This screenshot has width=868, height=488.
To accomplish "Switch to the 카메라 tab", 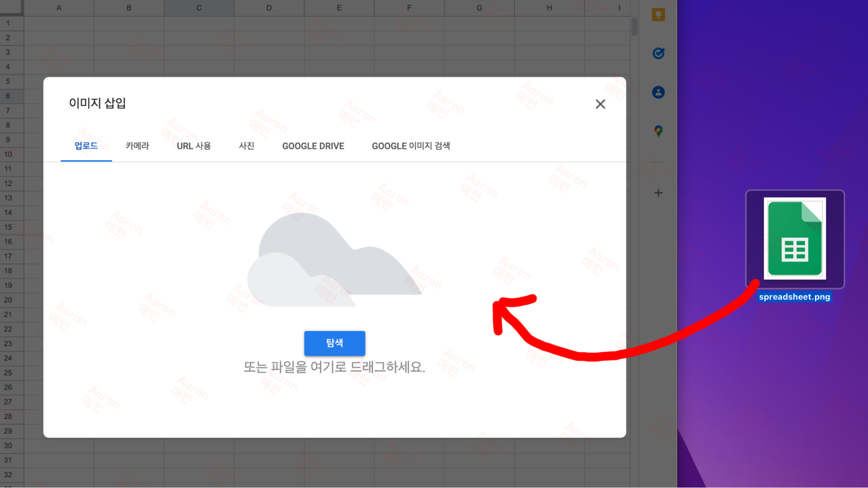I will [137, 146].
